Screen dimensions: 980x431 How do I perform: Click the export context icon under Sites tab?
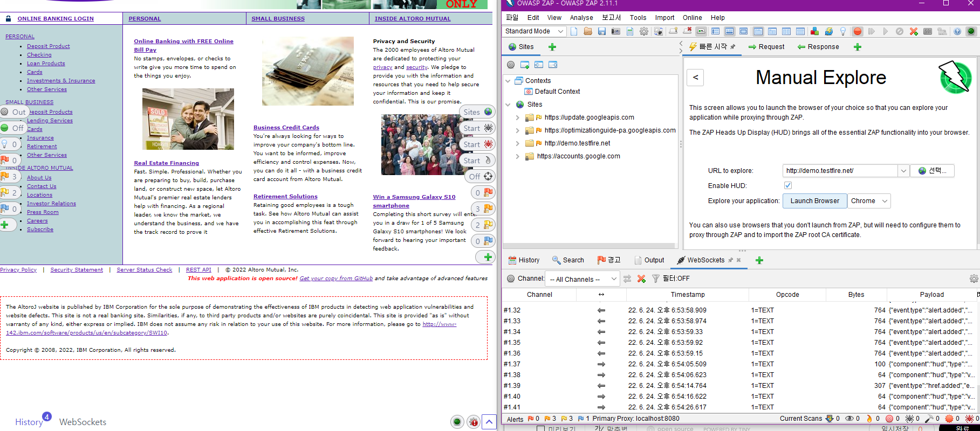[x=553, y=65]
